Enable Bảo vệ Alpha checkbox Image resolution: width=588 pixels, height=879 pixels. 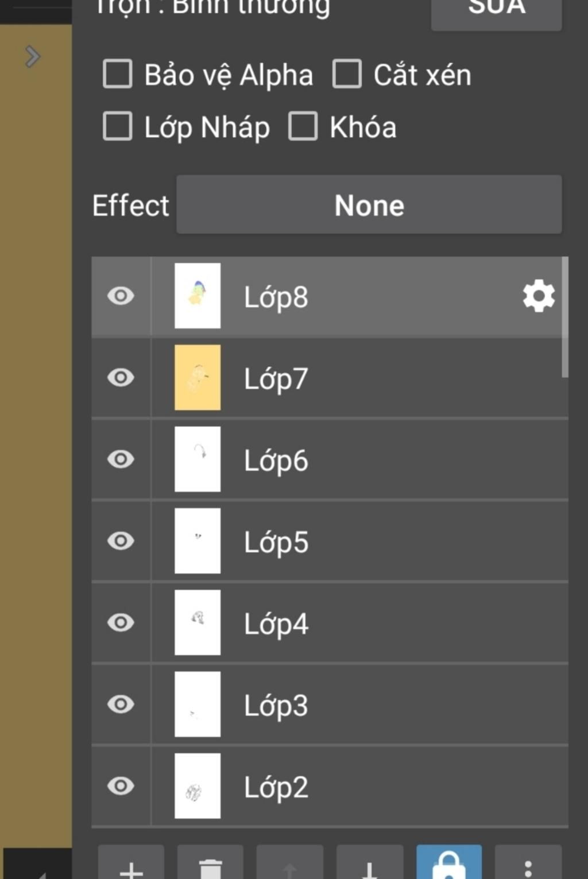point(118,74)
